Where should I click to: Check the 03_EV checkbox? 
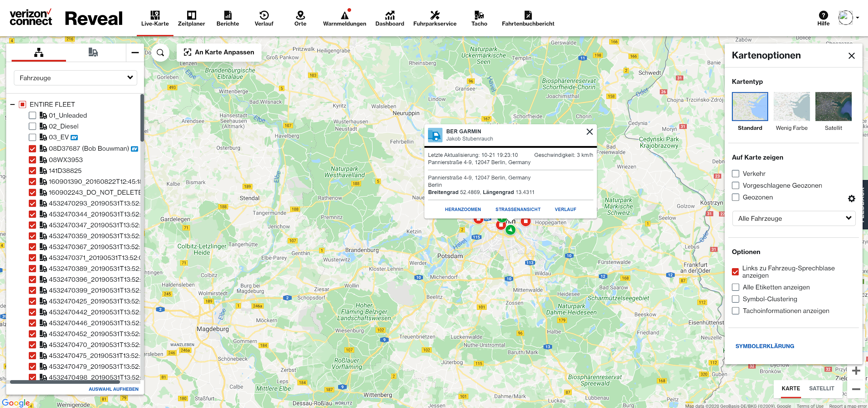coord(32,137)
